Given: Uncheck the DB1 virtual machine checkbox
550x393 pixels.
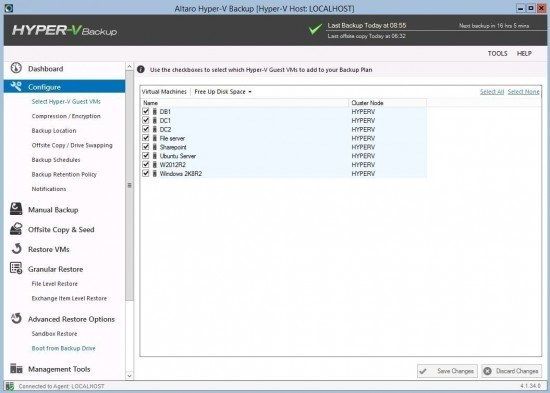Looking at the screenshot, I should (x=146, y=111).
